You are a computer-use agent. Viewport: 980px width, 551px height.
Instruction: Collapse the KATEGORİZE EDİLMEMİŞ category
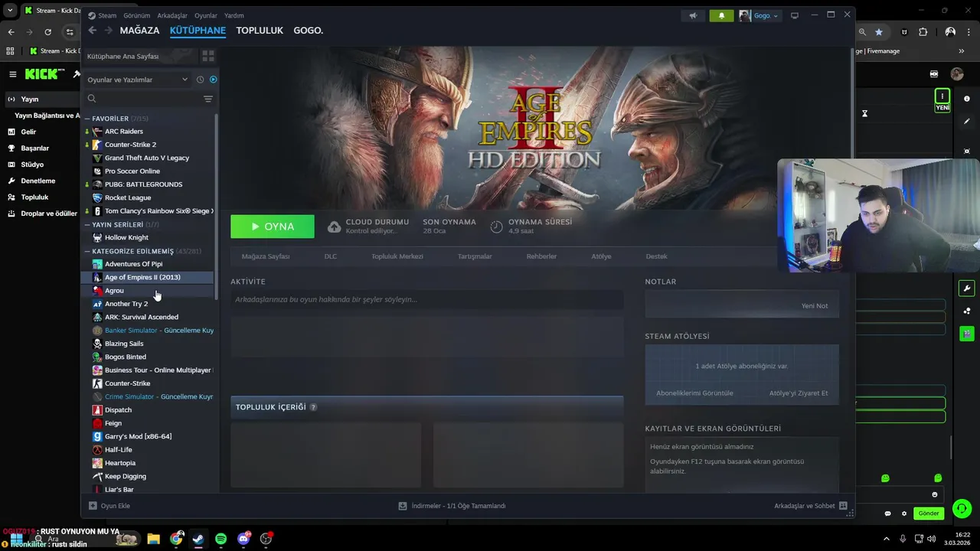[x=87, y=251]
